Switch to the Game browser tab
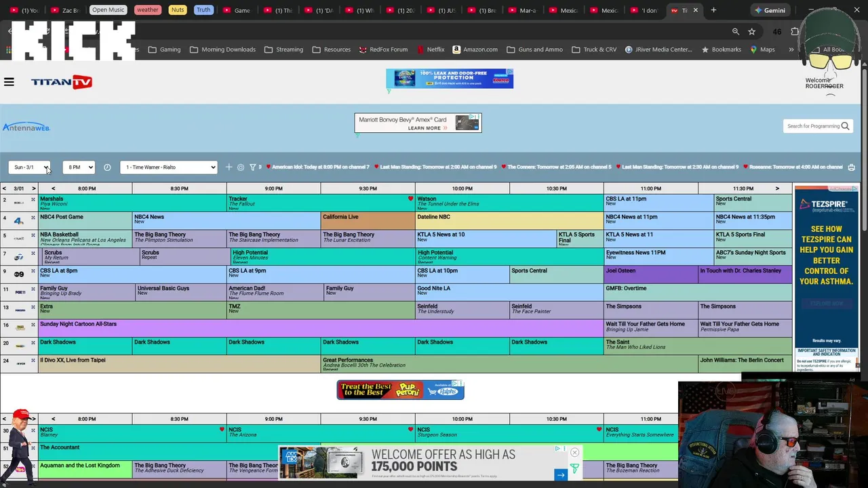The height and width of the screenshot is (488, 868). pos(237,10)
